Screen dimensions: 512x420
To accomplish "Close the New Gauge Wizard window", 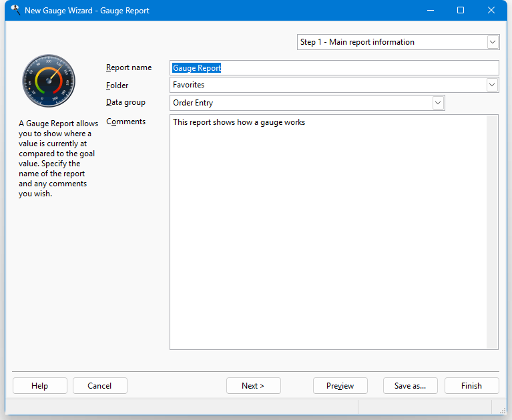I will 491,10.
